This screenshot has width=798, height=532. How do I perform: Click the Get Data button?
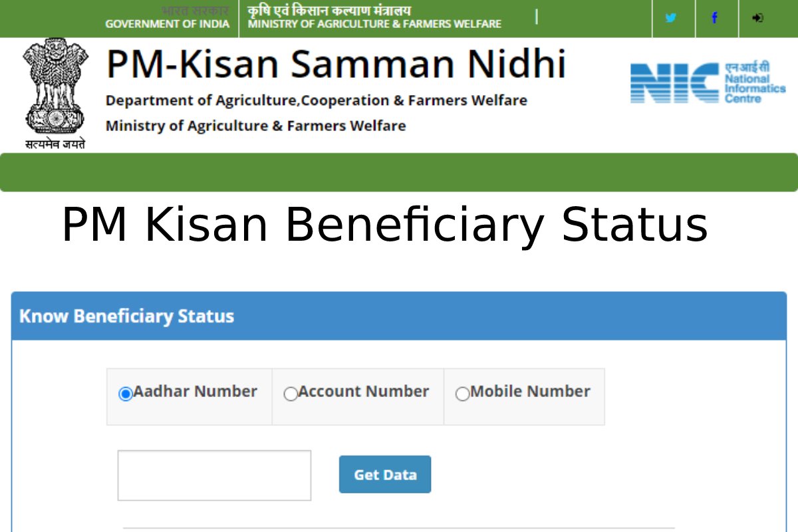click(x=385, y=474)
